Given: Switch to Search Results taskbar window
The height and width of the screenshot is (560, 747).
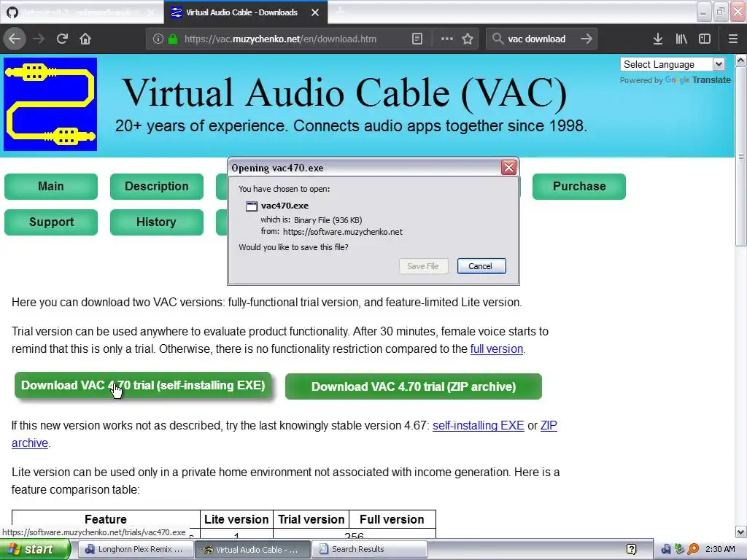Looking at the screenshot, I should [369, 550].
